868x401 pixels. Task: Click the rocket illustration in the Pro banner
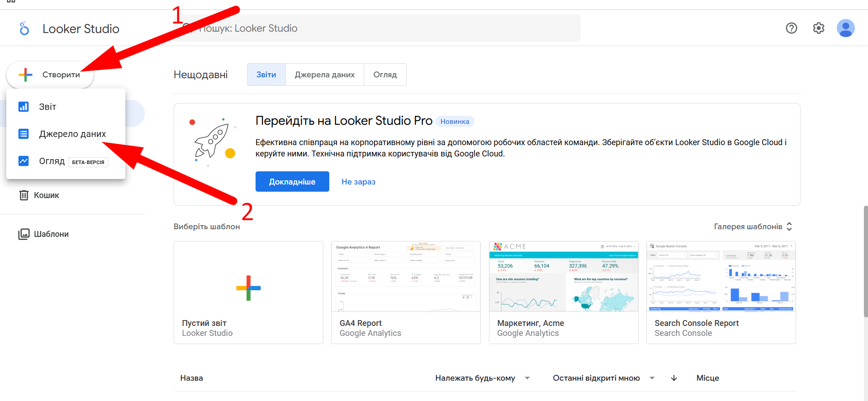point(212,142)
